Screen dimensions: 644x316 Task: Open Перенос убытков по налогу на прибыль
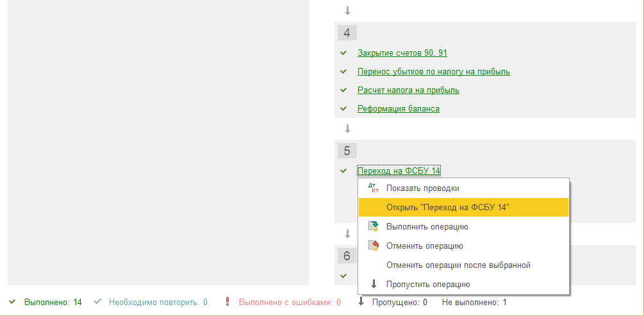[433, 72]
